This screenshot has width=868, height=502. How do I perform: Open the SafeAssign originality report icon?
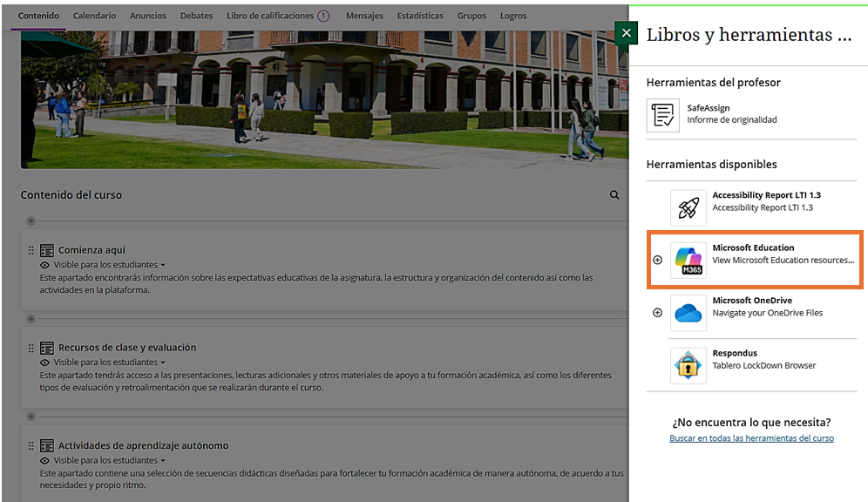tap(662, 115)
